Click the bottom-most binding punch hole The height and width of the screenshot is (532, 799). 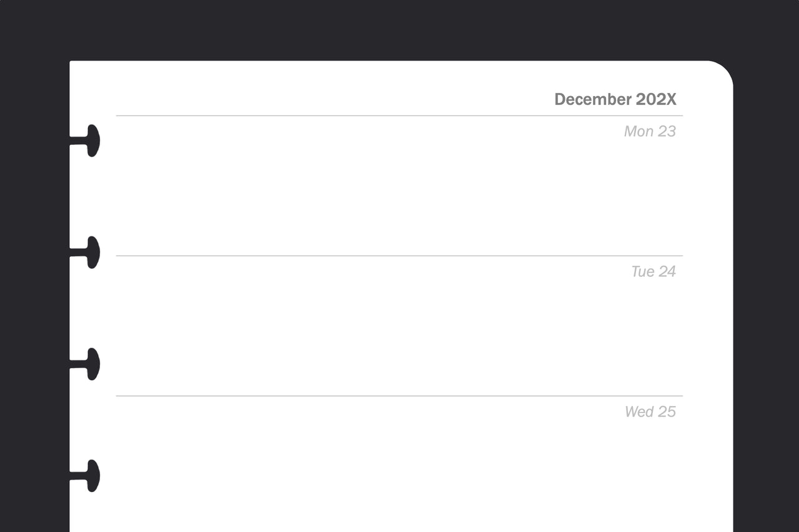(x=92, y=476)
